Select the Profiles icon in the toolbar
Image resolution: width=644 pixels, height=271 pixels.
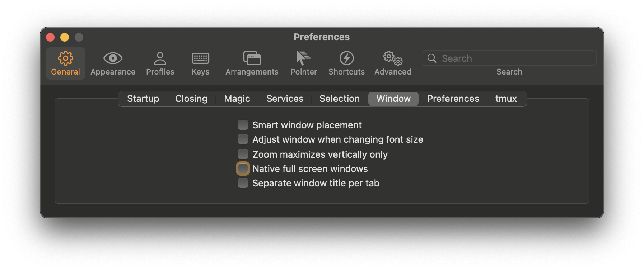click(160, 63)
